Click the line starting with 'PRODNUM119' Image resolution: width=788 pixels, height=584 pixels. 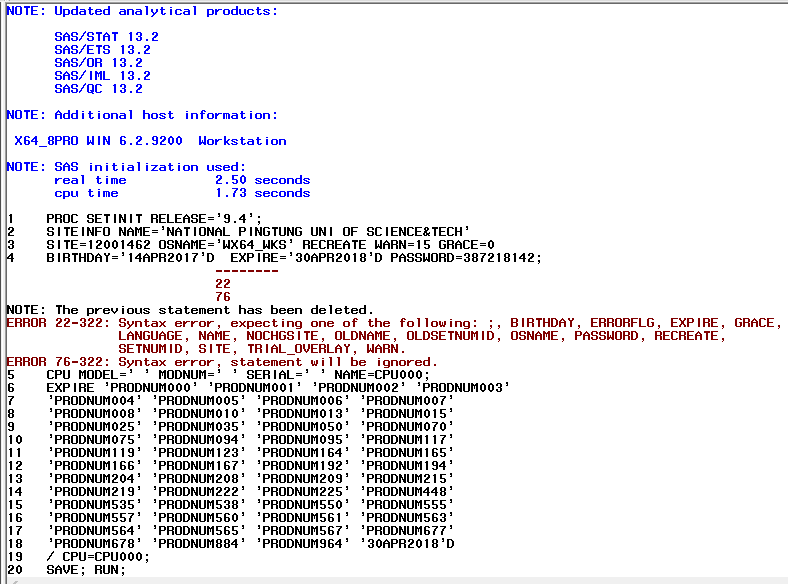point(231,453)
